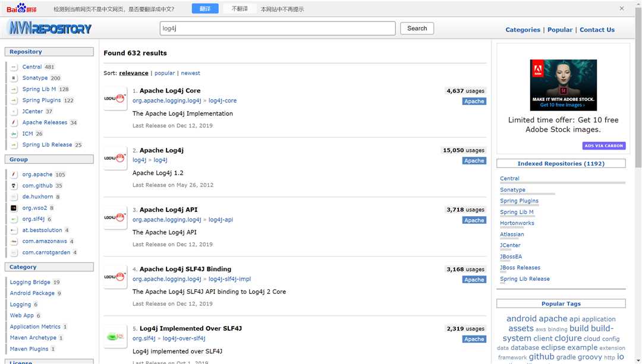Open the JBossEA indexed repository
The width and height of the screenshot is (642, 364).
tap(511, 257)
